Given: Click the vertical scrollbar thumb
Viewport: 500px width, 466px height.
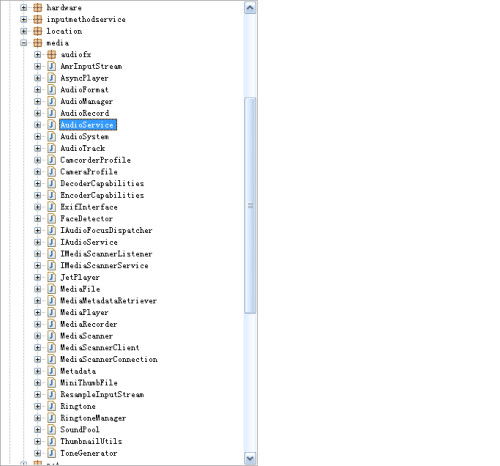Looking at the screenshot, I should [x=250, y=205].
